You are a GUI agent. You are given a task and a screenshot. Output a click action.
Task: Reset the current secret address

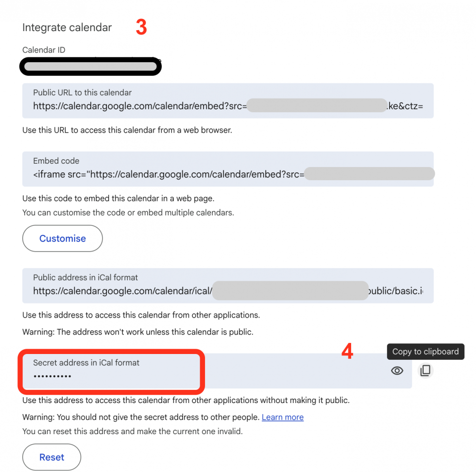point(51,457)
